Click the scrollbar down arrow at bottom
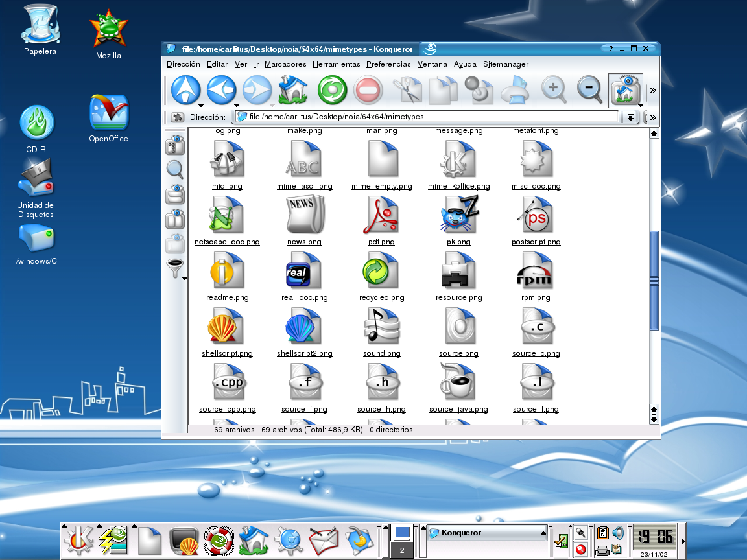The image size is (747, 560). 654,419
